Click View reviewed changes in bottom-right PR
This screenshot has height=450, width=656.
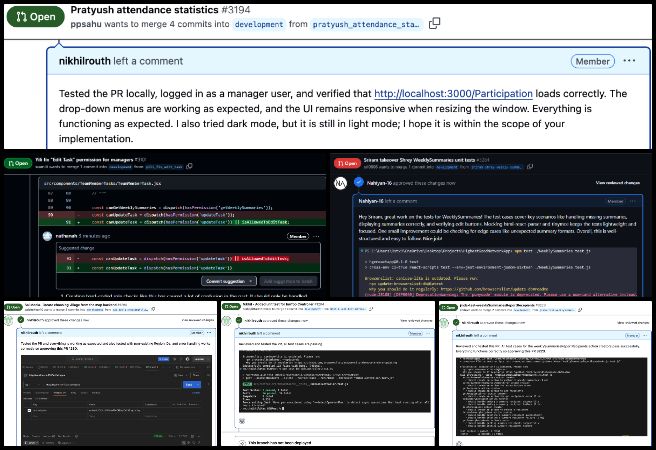pyautogui.click(x=633, y=323)
